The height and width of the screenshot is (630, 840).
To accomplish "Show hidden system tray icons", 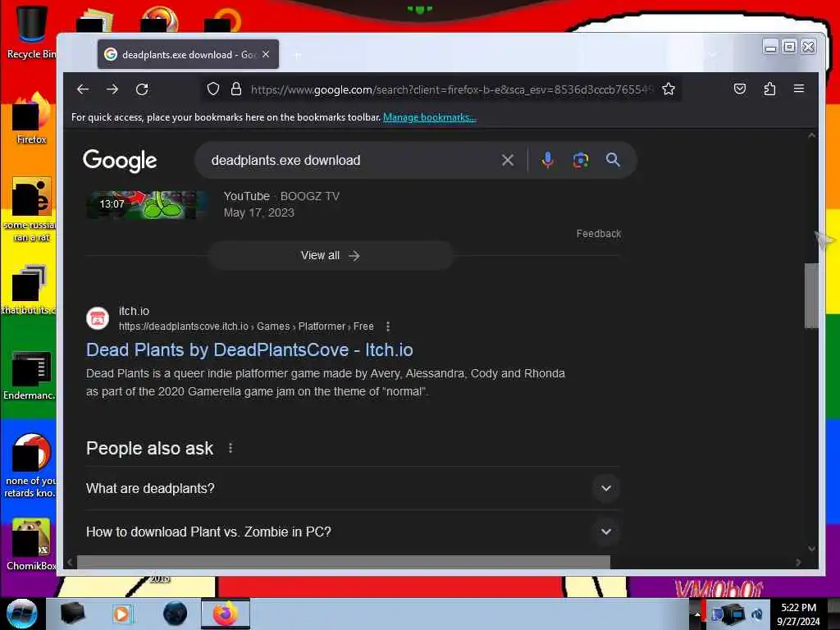I will 697,614.
